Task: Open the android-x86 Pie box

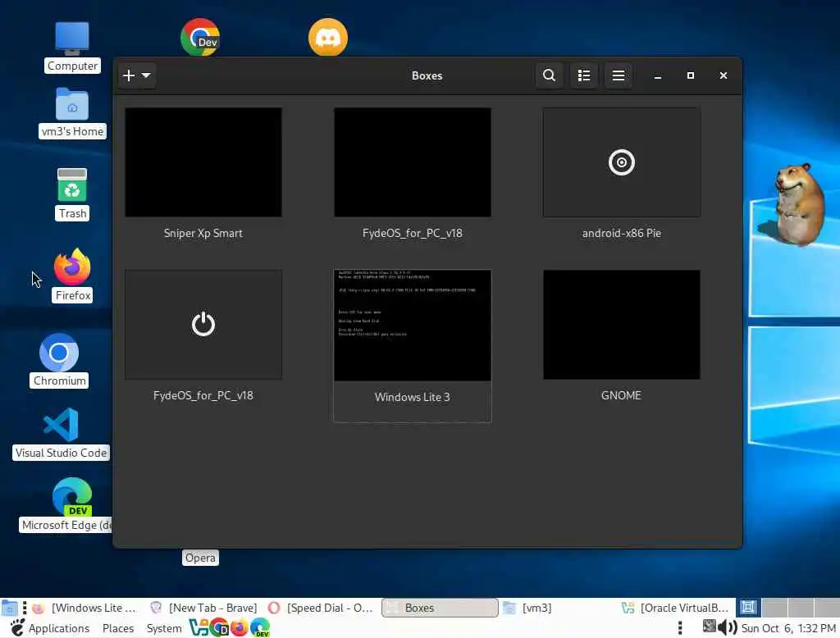Action: pos(622,162)
